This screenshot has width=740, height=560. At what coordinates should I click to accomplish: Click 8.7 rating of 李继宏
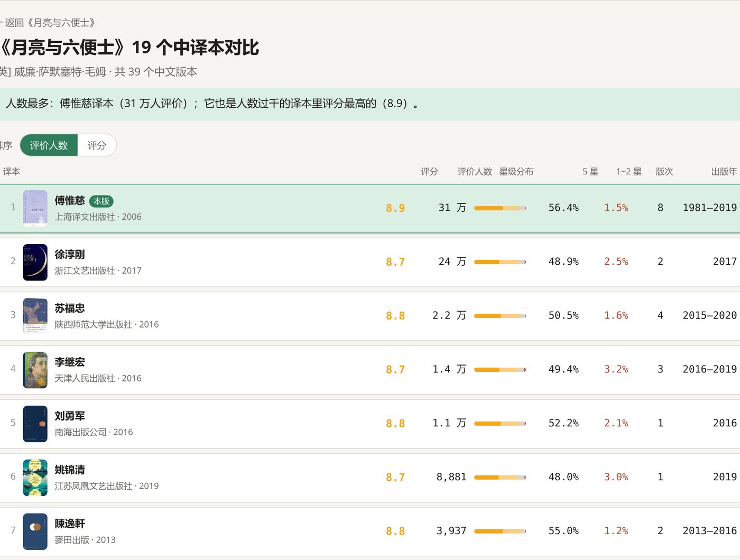point(395,370)
